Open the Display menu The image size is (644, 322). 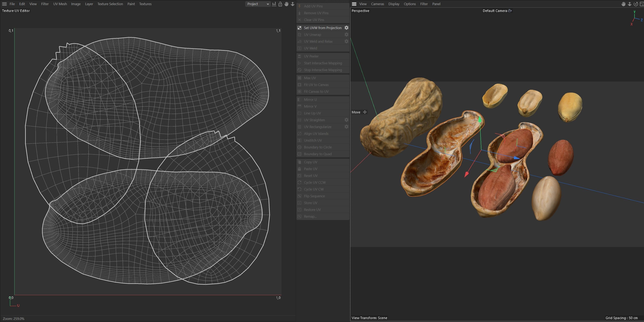pos(394,4)
